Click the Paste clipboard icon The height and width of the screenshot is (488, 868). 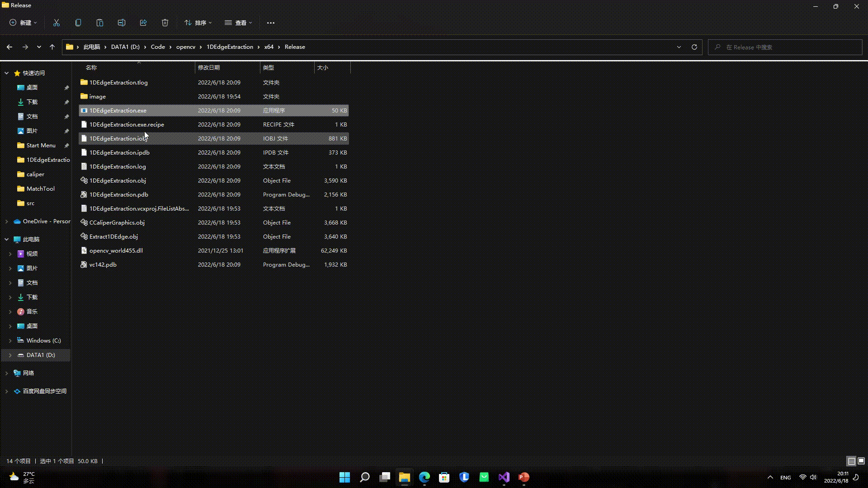[100, 23]
